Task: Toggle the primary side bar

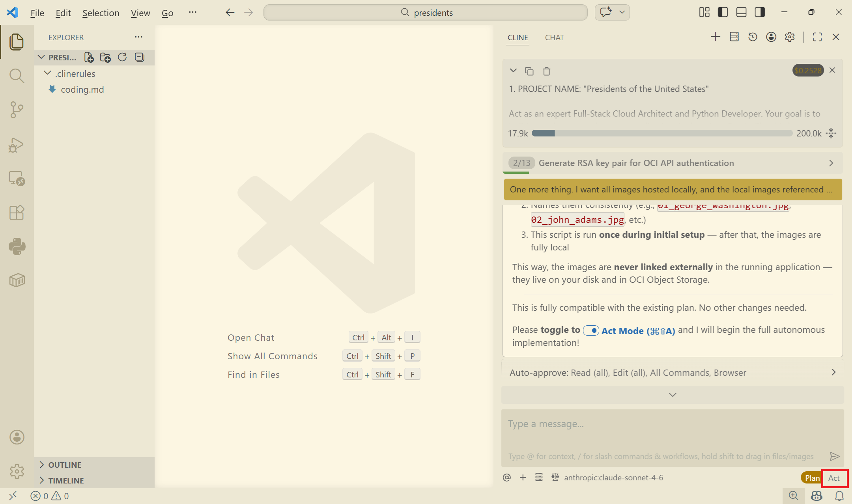Action: [723, 12]
